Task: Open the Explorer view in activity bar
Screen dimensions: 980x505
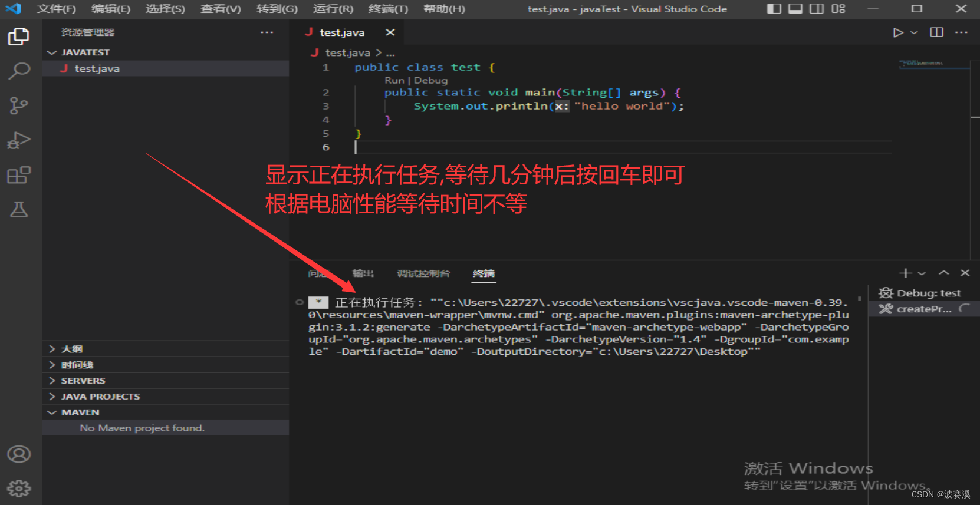Action: pos(18,37)
